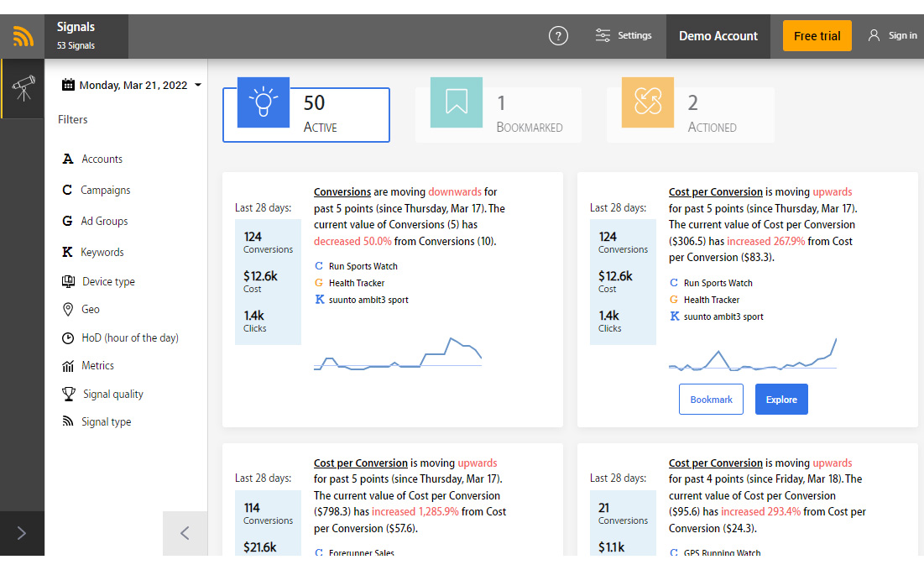Open the Signal quality filter
The height and width of the screenshot is (570, 924).
click(x=112, y=394)
